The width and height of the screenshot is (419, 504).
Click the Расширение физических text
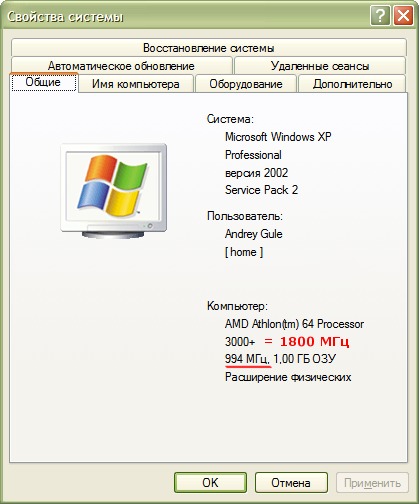pyautogui.click(x=288, y=377)
